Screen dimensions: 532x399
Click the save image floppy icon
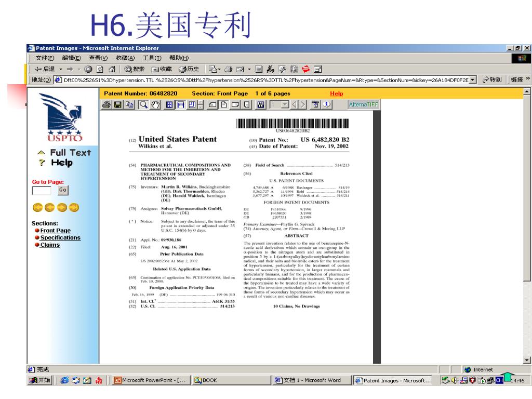[118, 105]
